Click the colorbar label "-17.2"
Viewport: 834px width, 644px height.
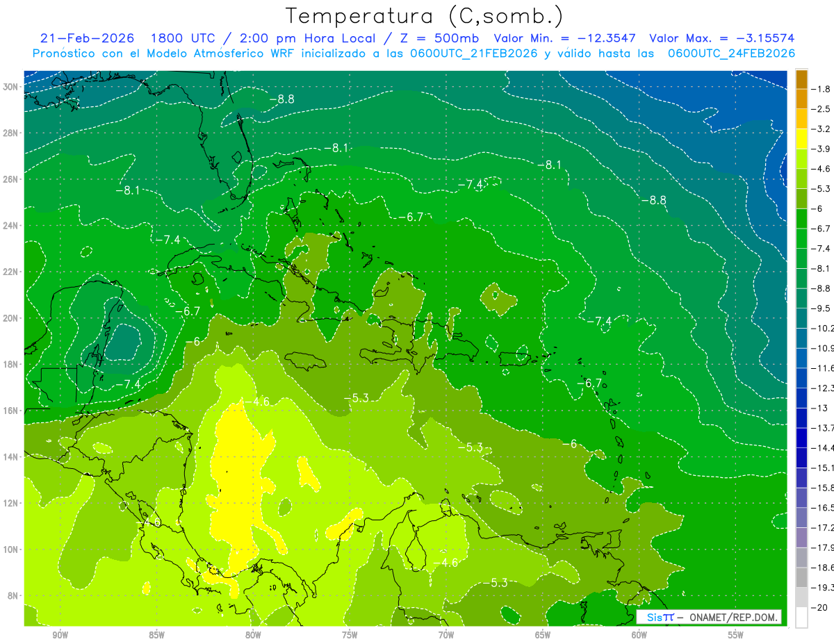823,528
